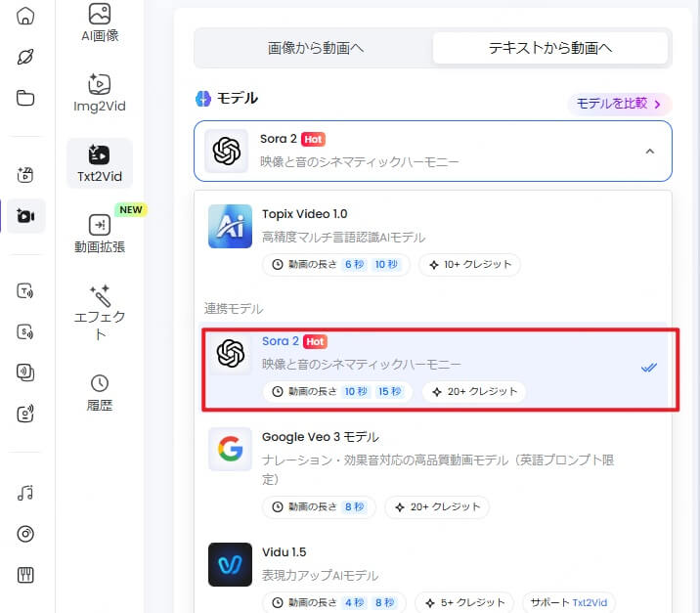Switch to テキストから動画へ tab
Viewport: 700px width, 613px height.
[x=550, y=48]
